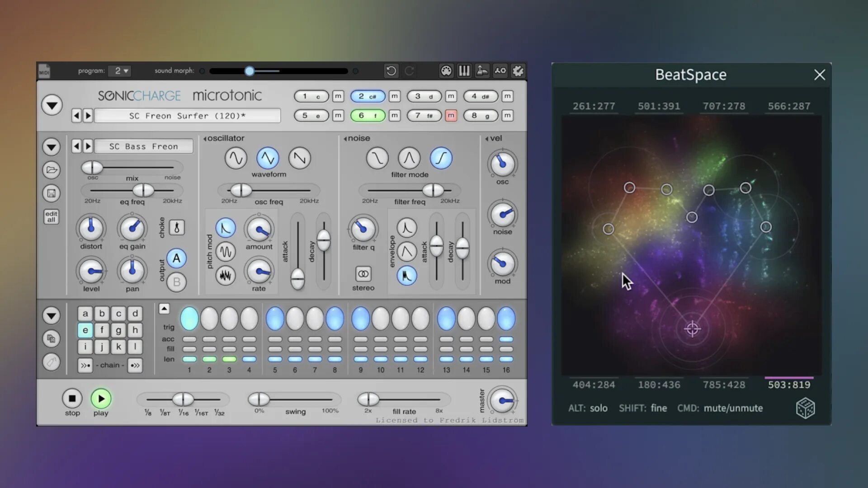
Task: Click the save patch disk icon
Action: (51, 193)
